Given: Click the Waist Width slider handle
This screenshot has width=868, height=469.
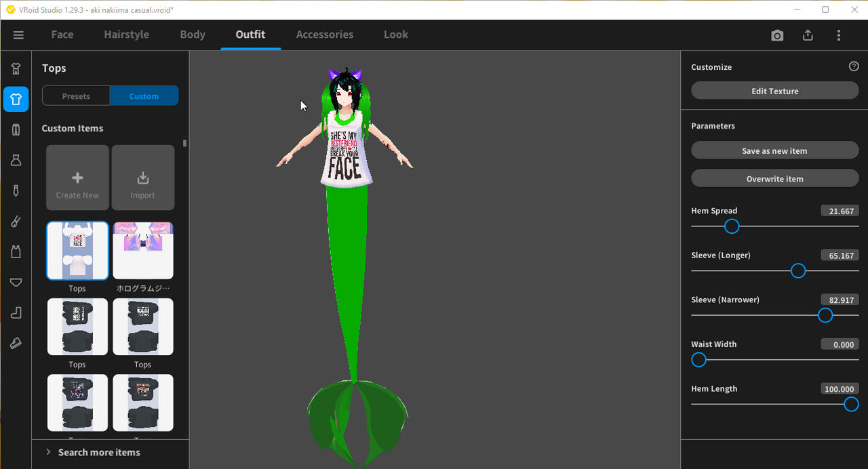Looking at the screenshot, I should pos(698,360).
